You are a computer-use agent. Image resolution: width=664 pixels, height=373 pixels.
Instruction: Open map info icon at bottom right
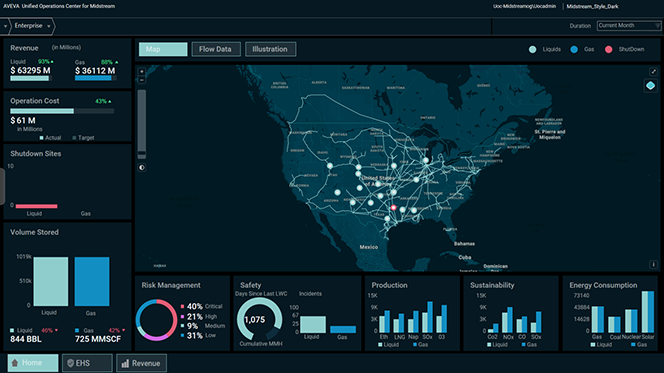653,264
